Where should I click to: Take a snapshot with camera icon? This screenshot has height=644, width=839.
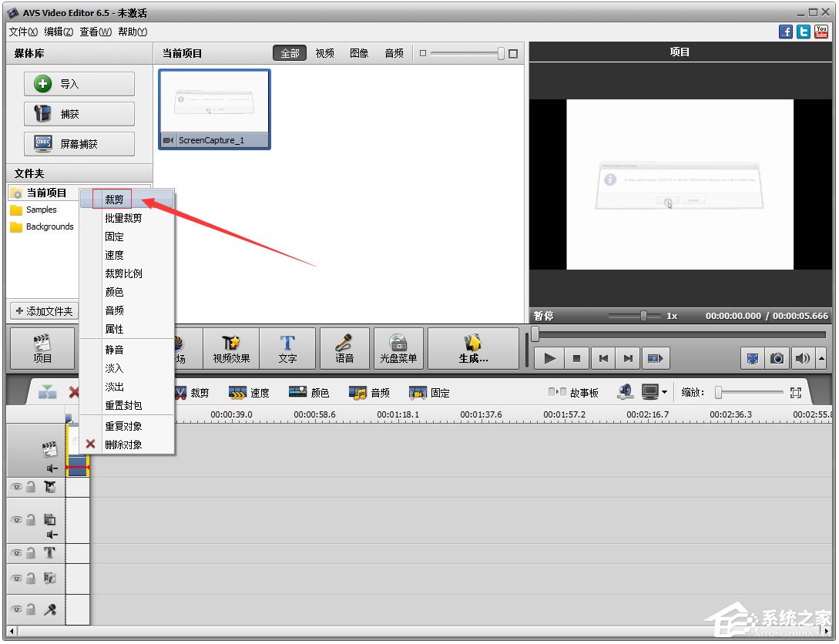point(777,358)
